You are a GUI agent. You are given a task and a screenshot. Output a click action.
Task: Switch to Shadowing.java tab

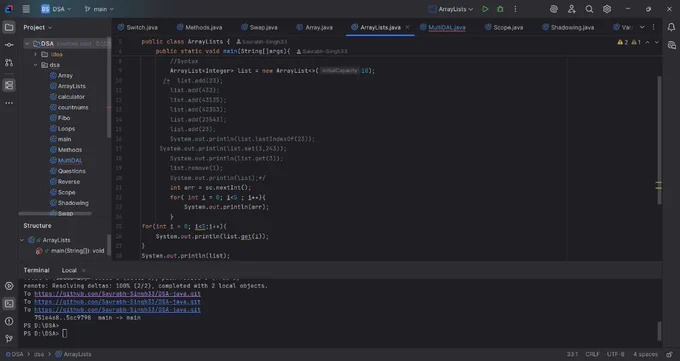point(568,27)
